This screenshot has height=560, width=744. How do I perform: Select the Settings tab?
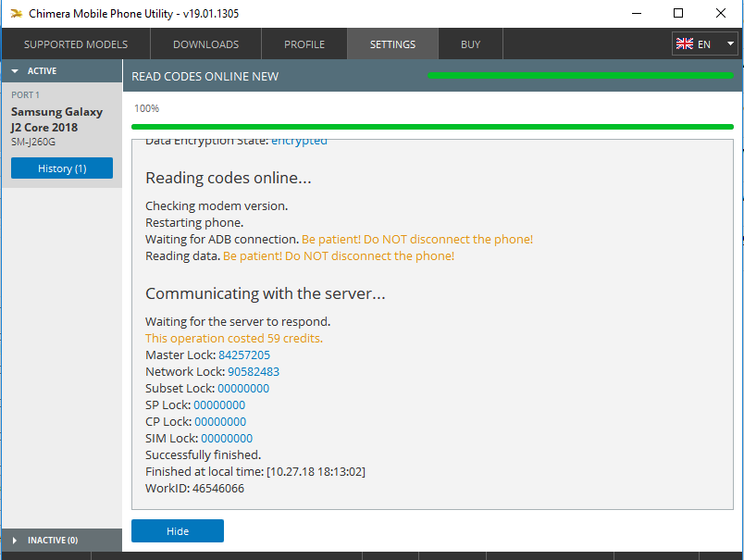392,44
